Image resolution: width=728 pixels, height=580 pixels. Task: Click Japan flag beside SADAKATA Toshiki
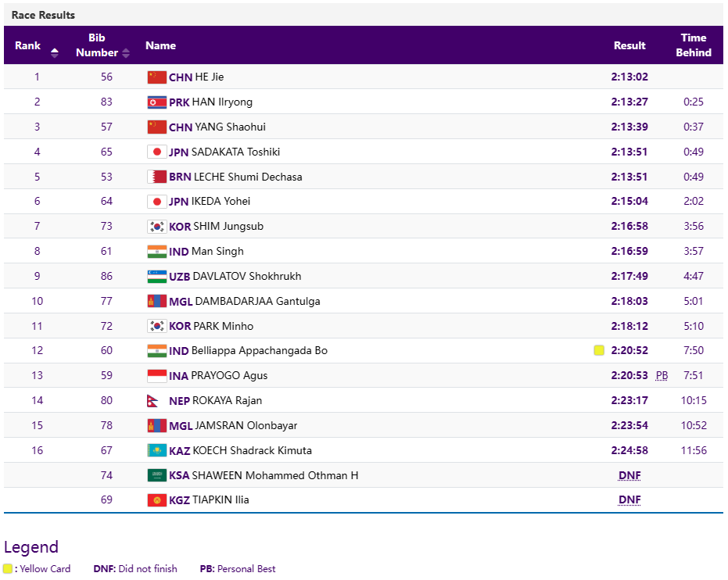click(157, 152)
